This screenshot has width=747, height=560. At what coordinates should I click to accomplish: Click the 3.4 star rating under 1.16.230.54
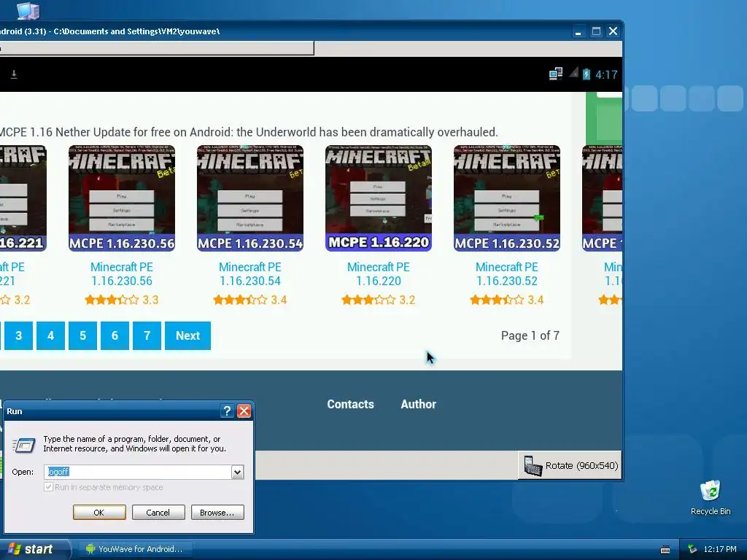coord(250,300)
